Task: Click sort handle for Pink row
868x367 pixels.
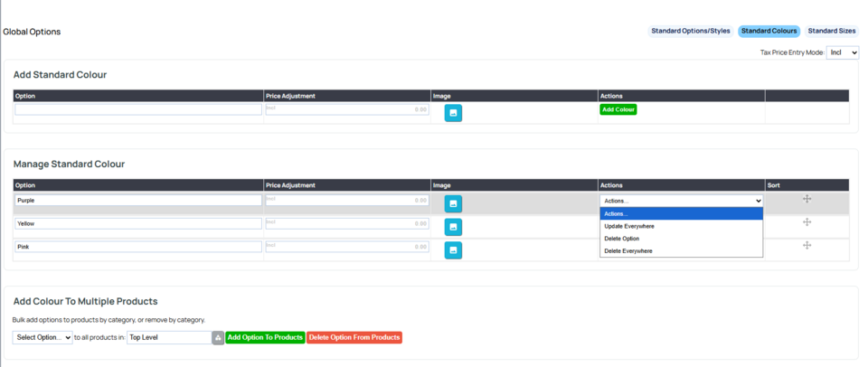Action: point(807,245)
